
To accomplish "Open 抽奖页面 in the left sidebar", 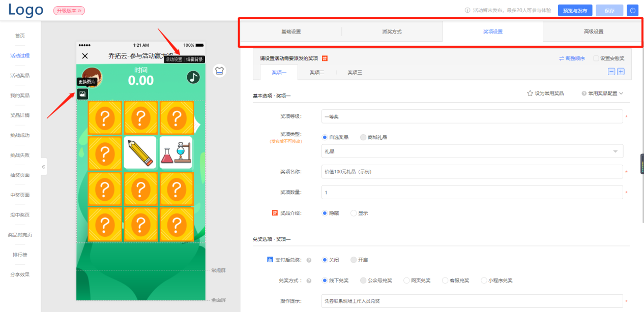I will point(20,175).
